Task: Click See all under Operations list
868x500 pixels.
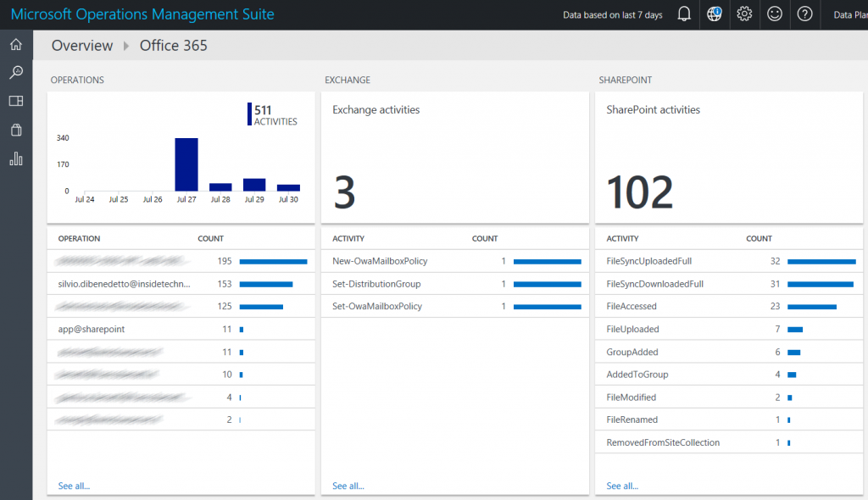Action: (x=74, y=486)
